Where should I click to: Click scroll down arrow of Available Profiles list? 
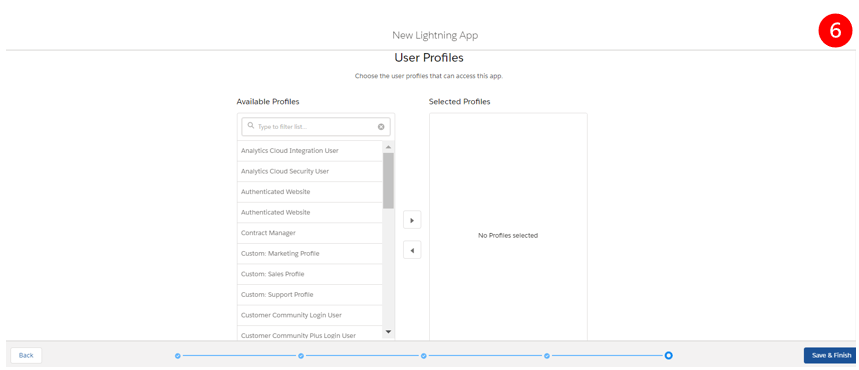[x=388, y=332]
